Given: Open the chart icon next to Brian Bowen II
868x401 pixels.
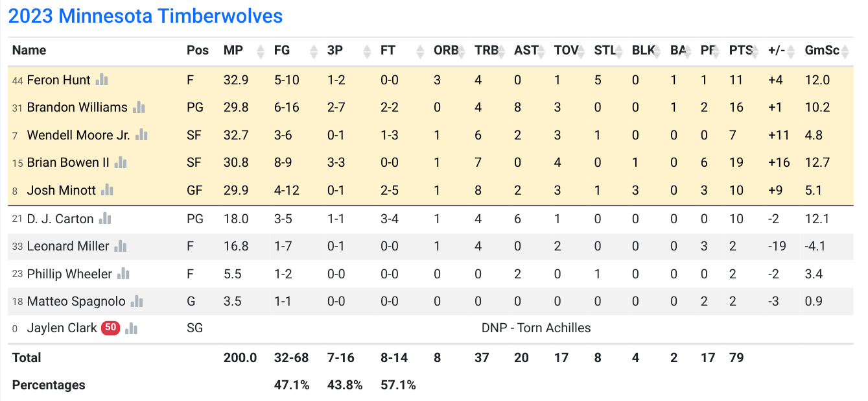Looking at the screenshot, I should tap(121, 162).
